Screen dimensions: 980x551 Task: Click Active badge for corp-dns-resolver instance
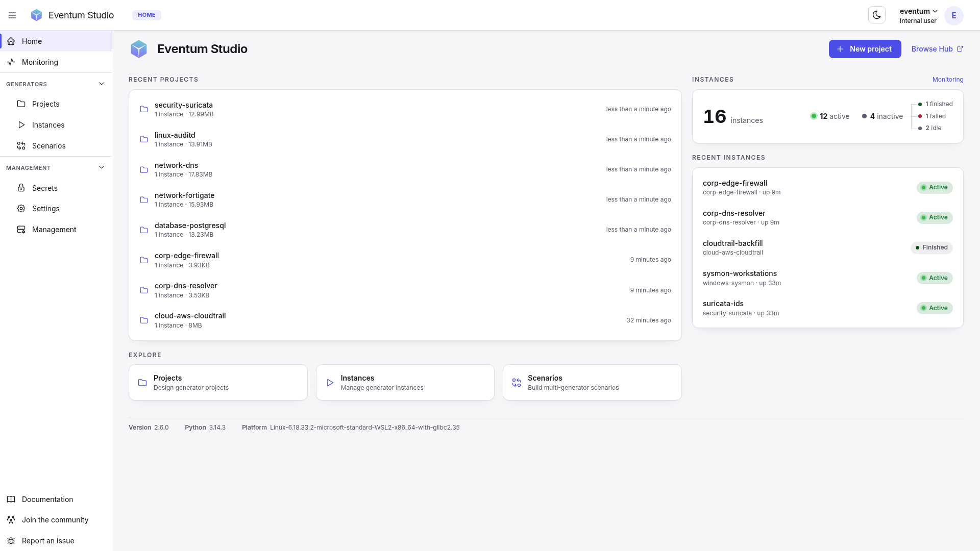click(x=935, y=218)
